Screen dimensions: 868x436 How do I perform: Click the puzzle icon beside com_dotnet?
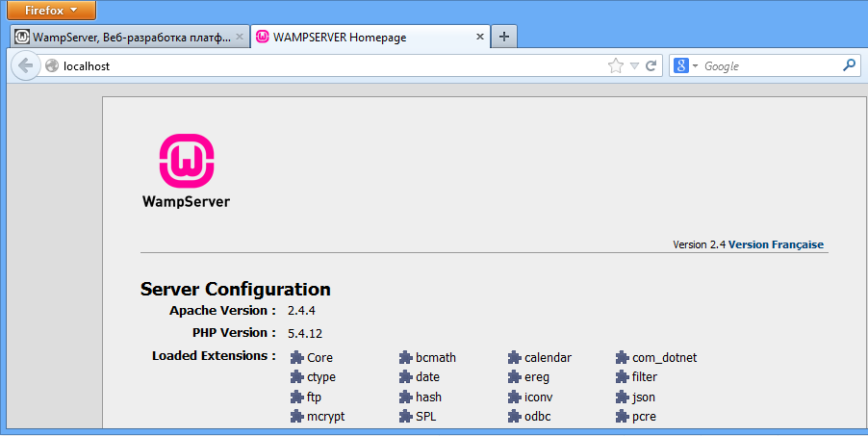pyautogui.click(x=623, y=358)
